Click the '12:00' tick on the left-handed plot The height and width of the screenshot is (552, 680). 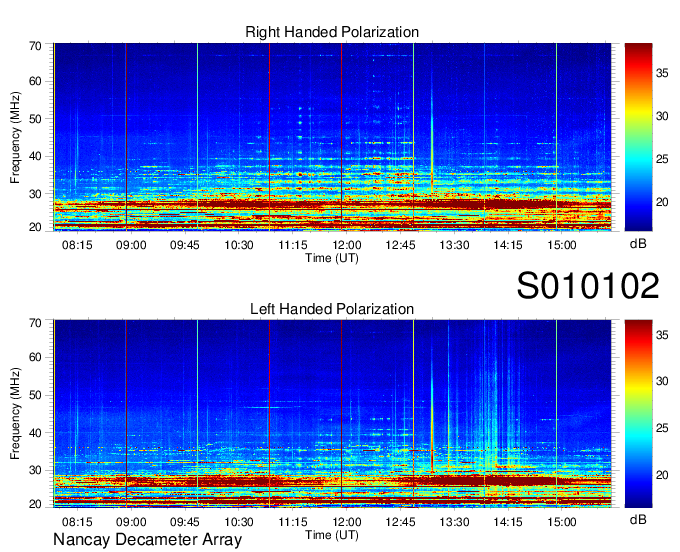[x=347, y=522]
